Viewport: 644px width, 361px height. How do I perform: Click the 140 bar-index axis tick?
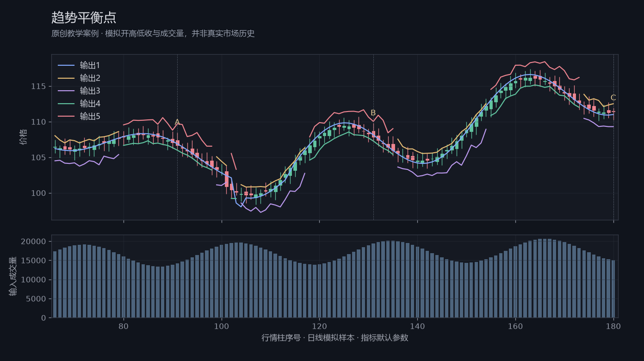[417, 325]
